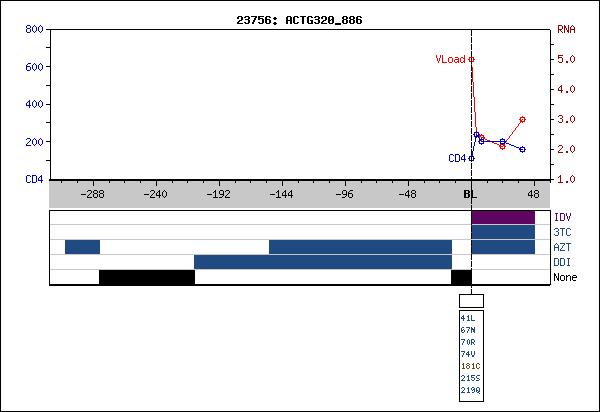Image resolution: width=600 pixels, height=412 pixels.
Task: Click the long black None bar
Action: click(146, 277)
